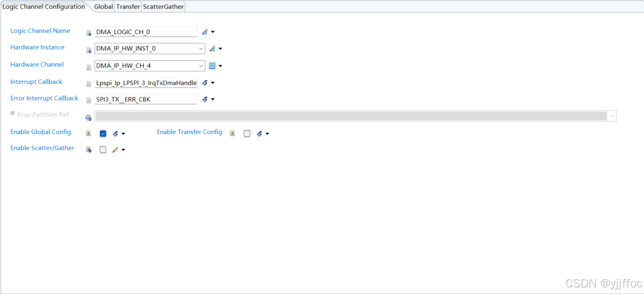Click the type icon for Enable Scatter/Gather

pos(89,150)
